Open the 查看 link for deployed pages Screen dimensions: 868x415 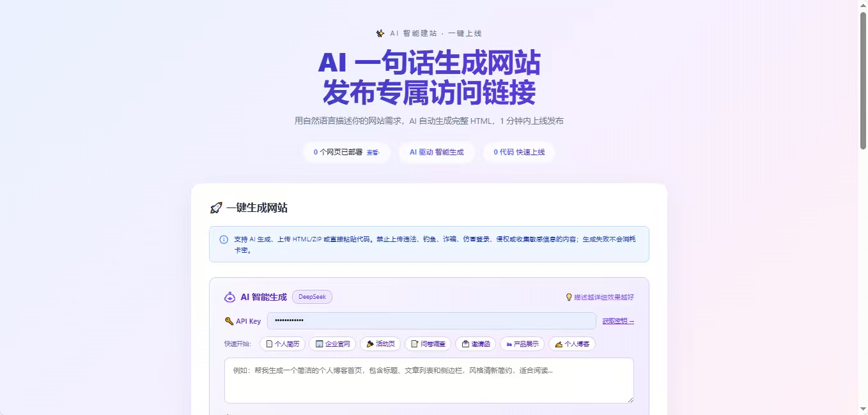point(373,153)
